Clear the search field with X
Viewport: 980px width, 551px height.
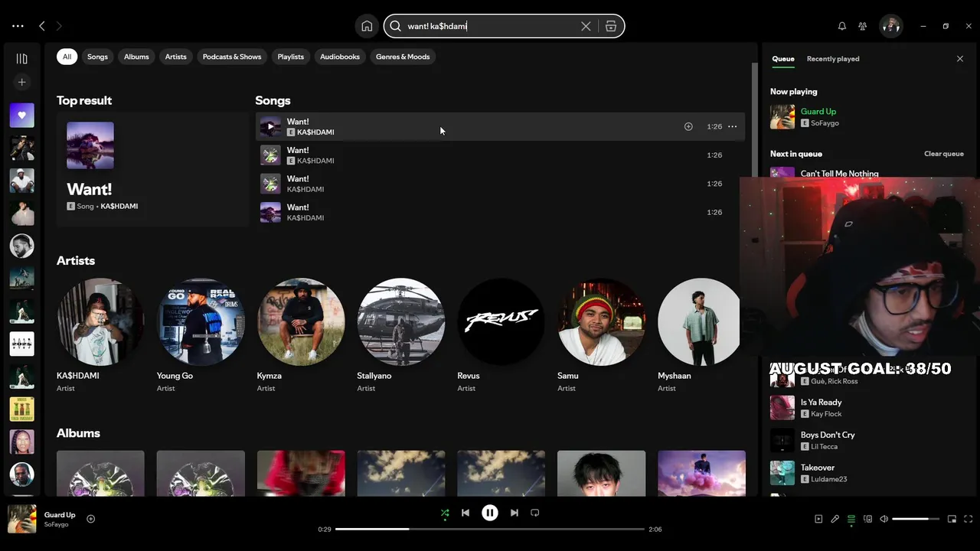(586, 26)
